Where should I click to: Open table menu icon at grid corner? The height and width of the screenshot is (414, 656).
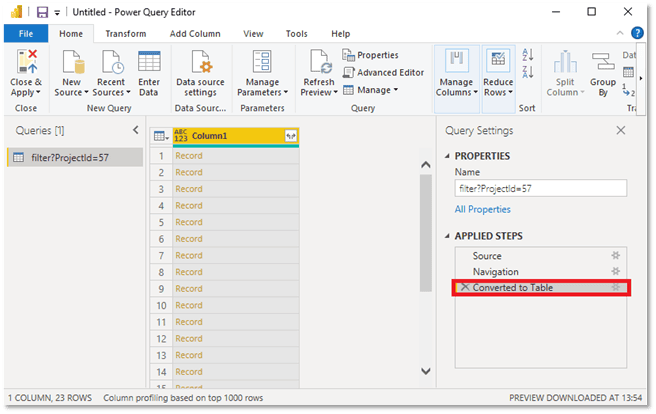coord(161,136)
